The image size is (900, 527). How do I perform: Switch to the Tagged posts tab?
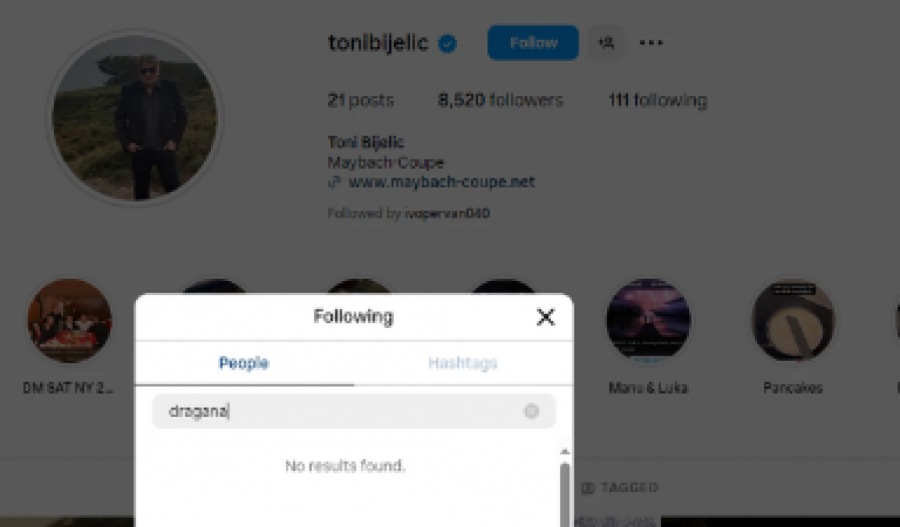(x=620, y=488)
